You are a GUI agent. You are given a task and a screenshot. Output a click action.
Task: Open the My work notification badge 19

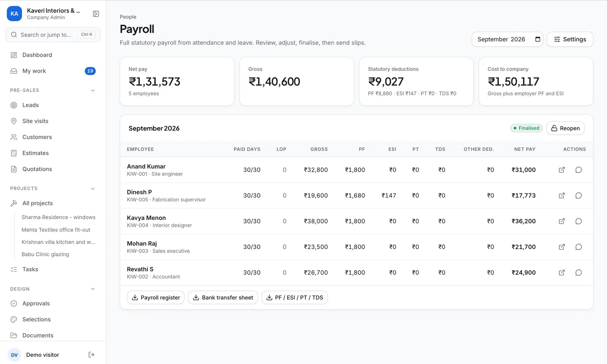[90, 71]
